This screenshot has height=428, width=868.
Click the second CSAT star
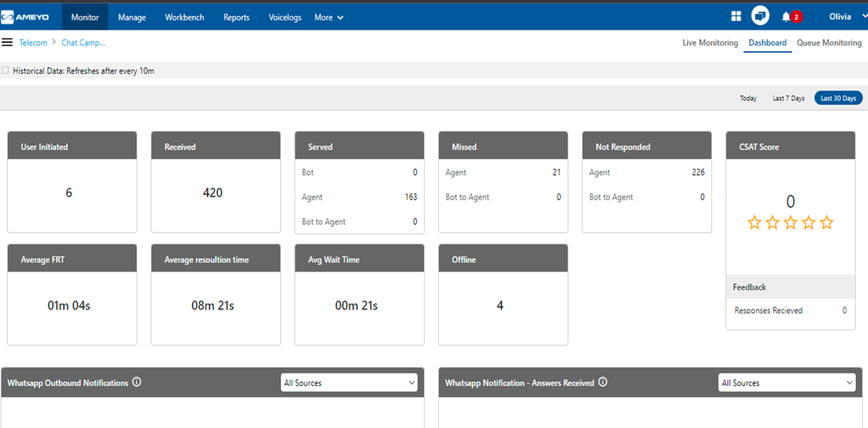coord(772,223)
